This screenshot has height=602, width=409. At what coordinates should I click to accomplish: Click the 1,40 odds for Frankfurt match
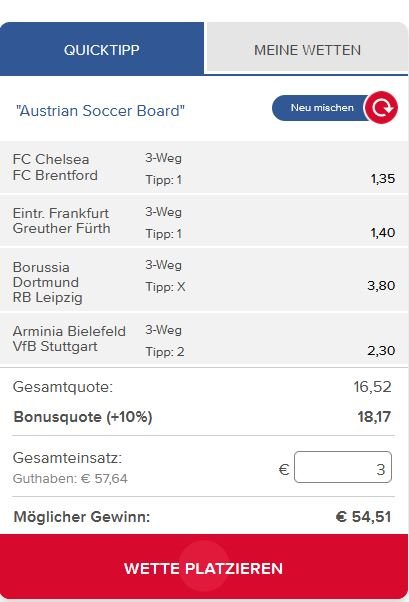click(x=383, y=232)
